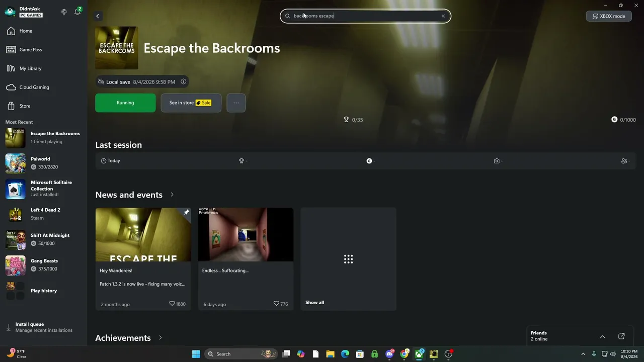Open the Windows Start menu
Image resolution: width=644 pixels, height=362 pixels.
(x=196, y=354)
